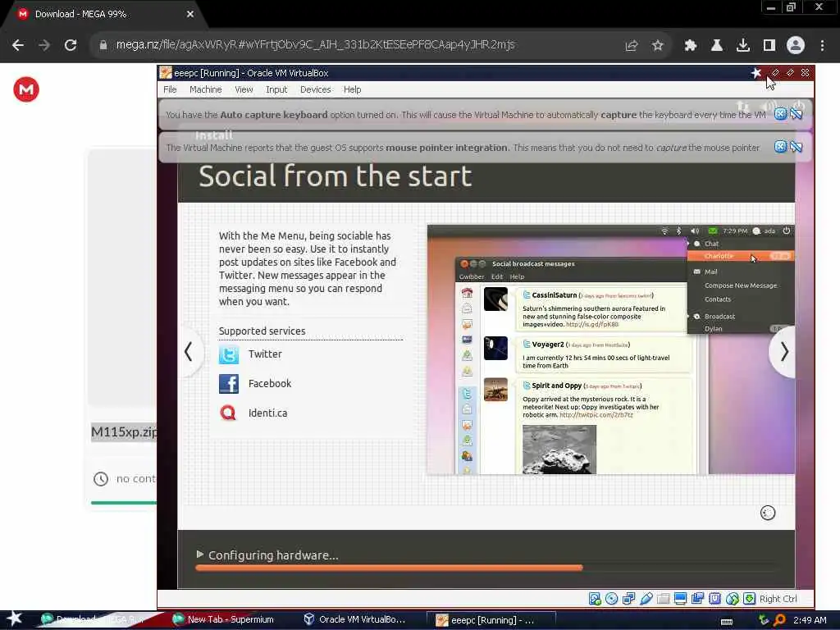Bookmark this page with the star
Screen dimensions: 840x630
pos(658,46)
